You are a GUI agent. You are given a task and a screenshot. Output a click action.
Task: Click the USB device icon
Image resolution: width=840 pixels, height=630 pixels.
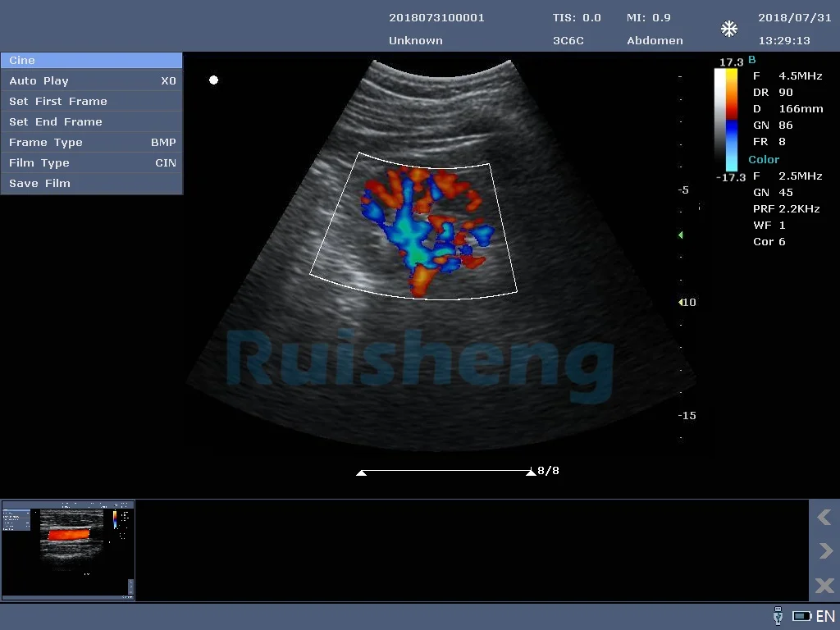(778, 616)
